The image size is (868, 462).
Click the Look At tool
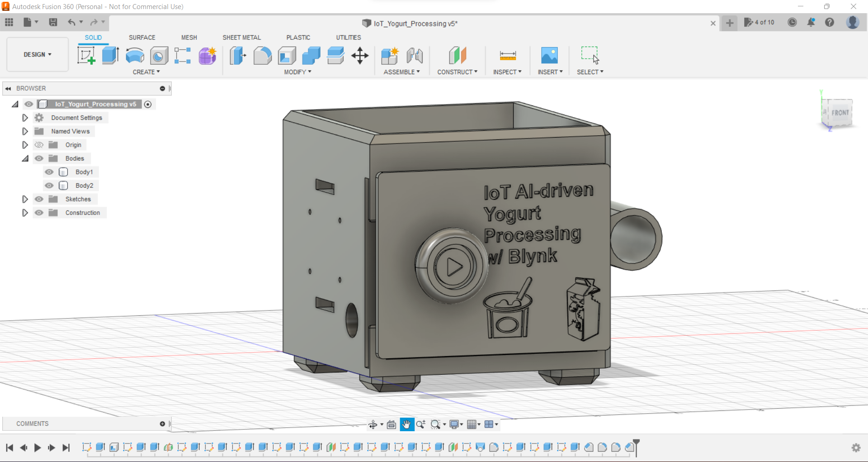click(x=392, y=424)
